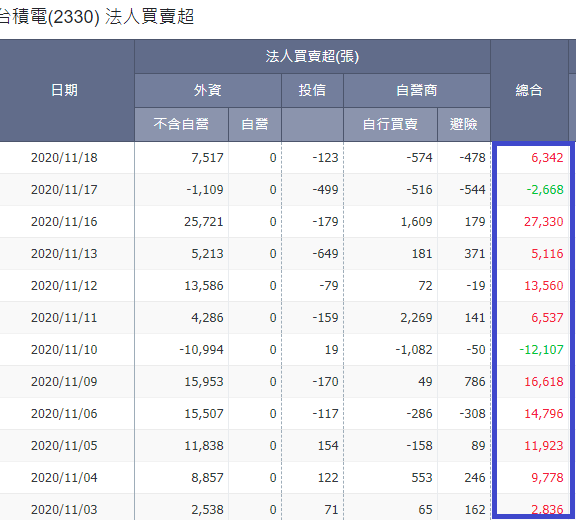This screenshot has height=520, width=576.
Task: Click the 自行買賣 sub-header
Action: coord(390,124)
